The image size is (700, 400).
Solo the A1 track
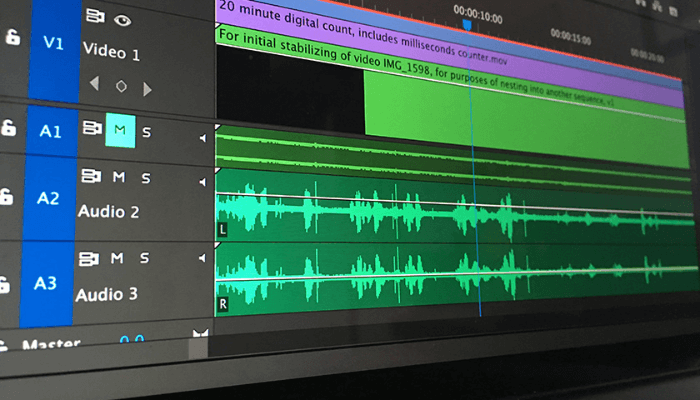(146, 132)
